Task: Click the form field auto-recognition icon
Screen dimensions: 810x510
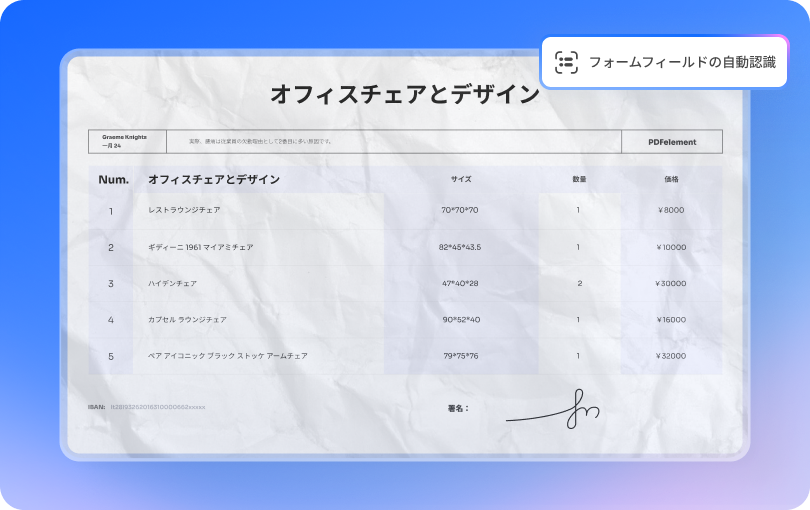Action: [x=567, y=62]
